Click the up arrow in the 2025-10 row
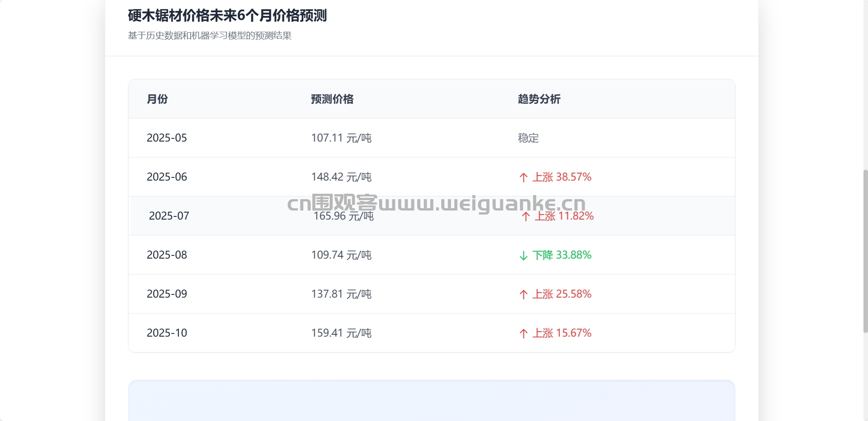The height and width of the screenshot is (421, 868). pyautogui.click(x=523, y=333)
